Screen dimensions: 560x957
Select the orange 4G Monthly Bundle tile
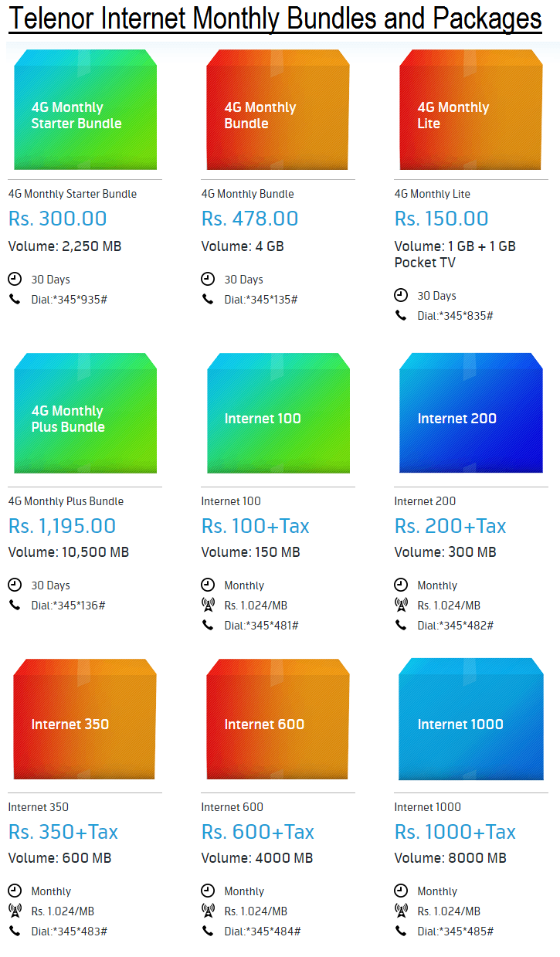pos(278,110)
